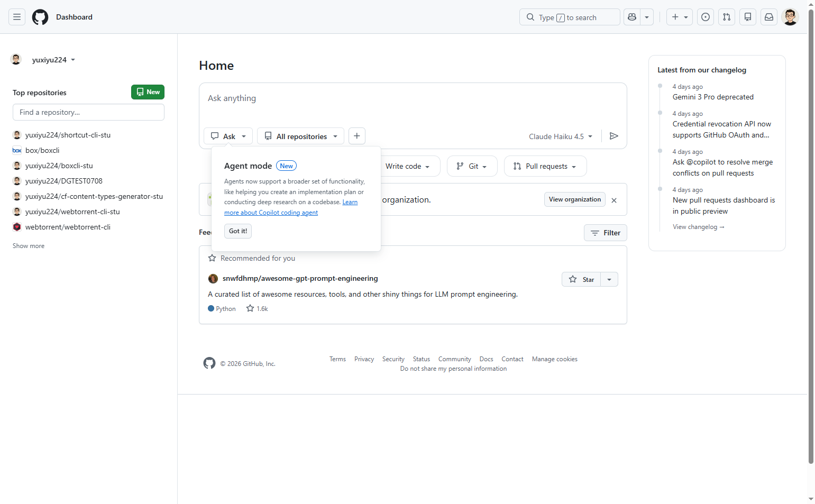This screenshot has width=815, height=504.
Task: Open yuxiyu224/cf-content-types-generator-stu repository
Action: click(94, 196)
